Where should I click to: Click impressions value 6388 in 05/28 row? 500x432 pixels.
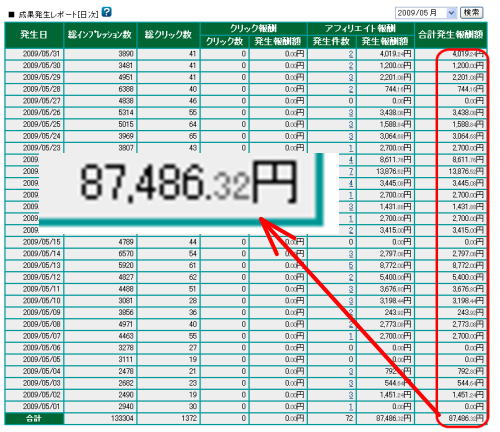(x=126, y=89)
